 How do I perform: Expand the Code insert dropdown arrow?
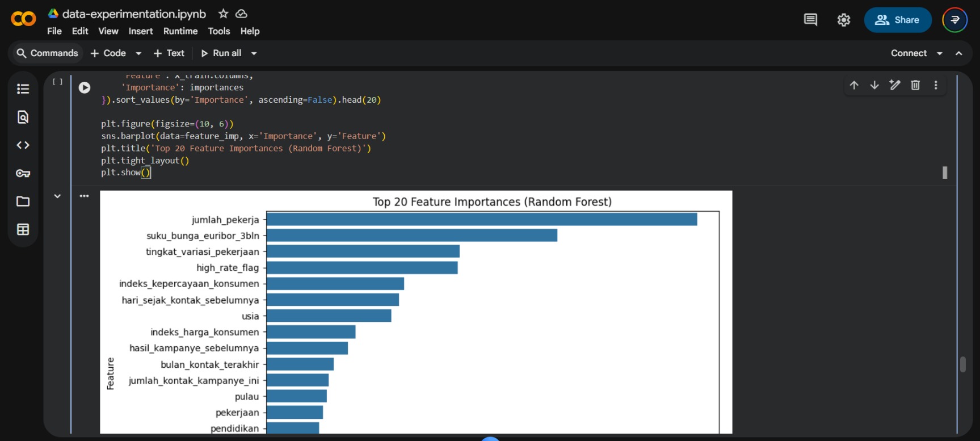(138, 53)
